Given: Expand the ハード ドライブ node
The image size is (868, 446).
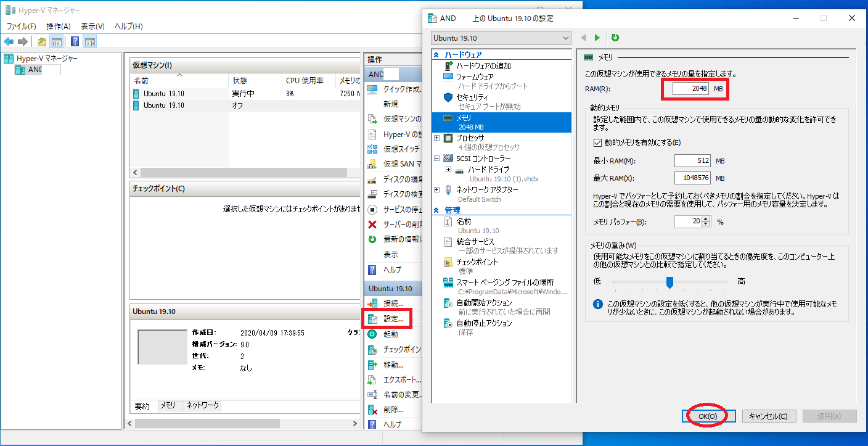Looking at the screenshot, I should [448, 169].
